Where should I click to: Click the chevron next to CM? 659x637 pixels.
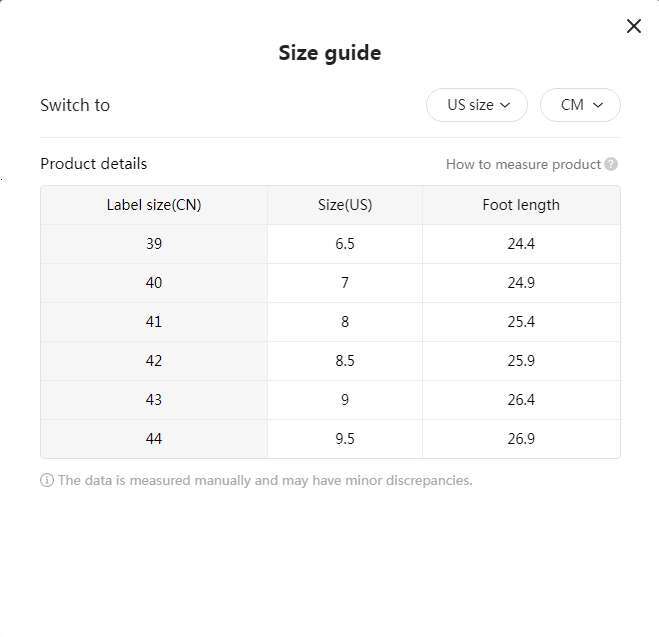point(598,105)
